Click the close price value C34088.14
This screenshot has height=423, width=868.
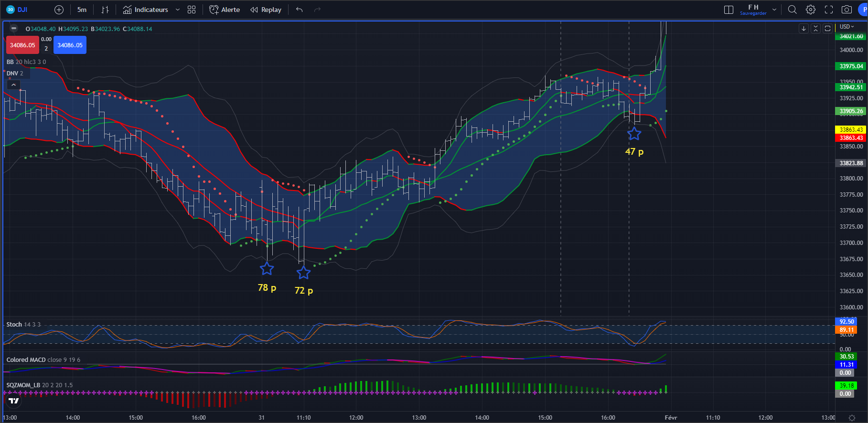click(x=138, y=29)
